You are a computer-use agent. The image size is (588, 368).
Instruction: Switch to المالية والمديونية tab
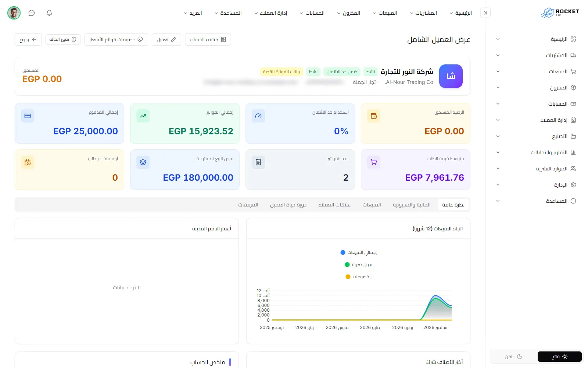tap(412, 205)
